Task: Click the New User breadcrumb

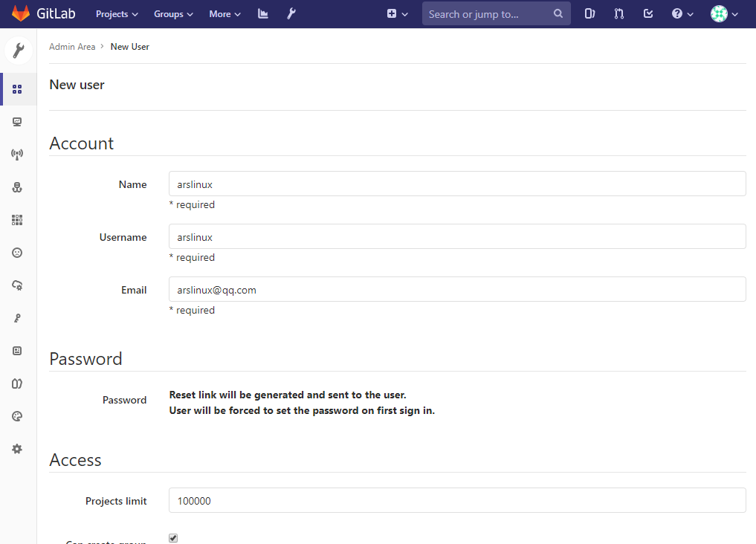Action: [129, 47]
